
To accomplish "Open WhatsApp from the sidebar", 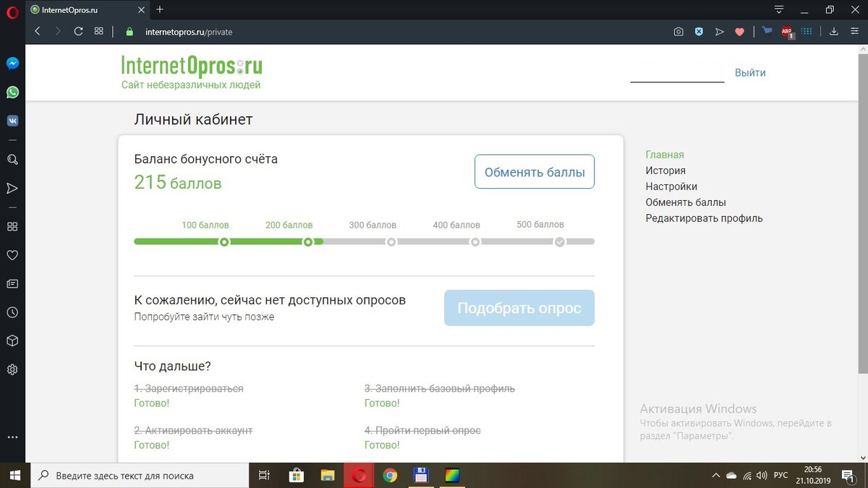I will [12, 92].
